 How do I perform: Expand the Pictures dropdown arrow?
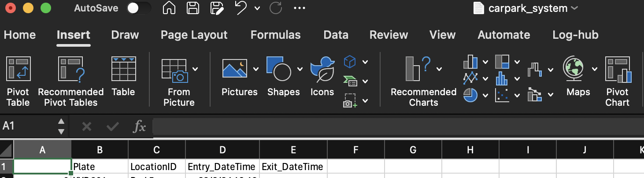(x=255, y=69)
